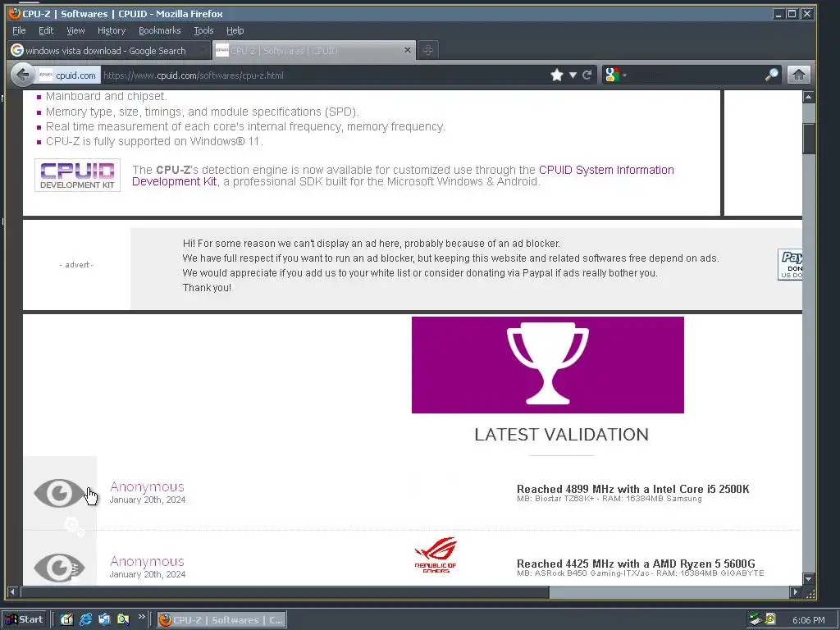Image resolution: width=840 pixels, height=630 pixels.
Task: Open the magnifier folder quick launch icon
Action: coord(123,619)
